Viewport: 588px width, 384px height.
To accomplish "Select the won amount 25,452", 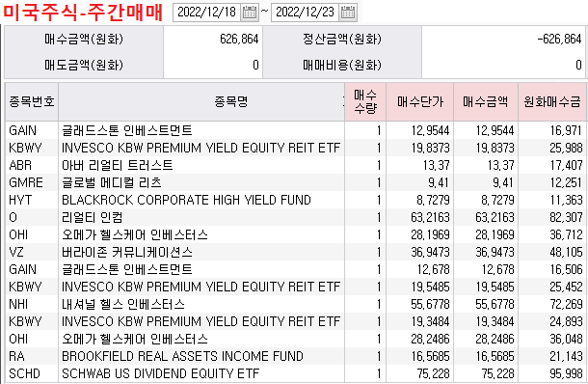I will pos(566,287).
